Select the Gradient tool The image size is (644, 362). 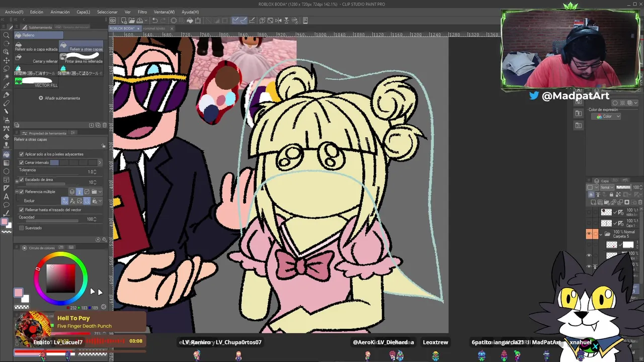[x=7, y=163]
